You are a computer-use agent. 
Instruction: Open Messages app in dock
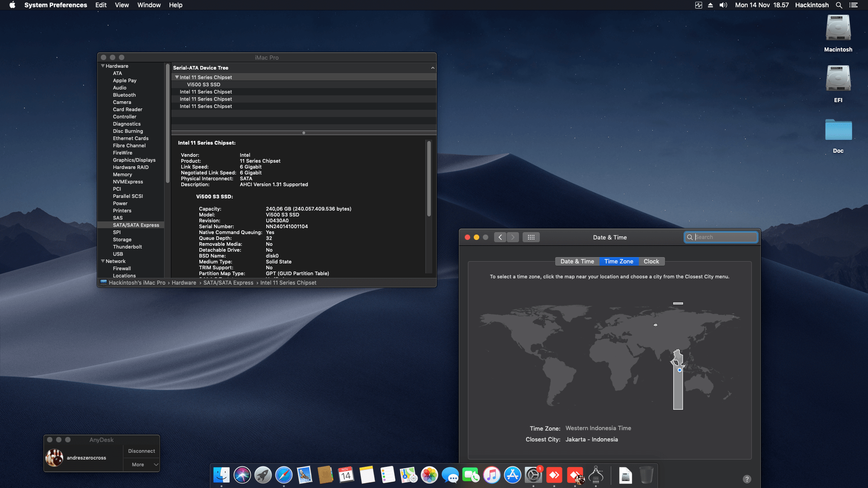(450, 475)
